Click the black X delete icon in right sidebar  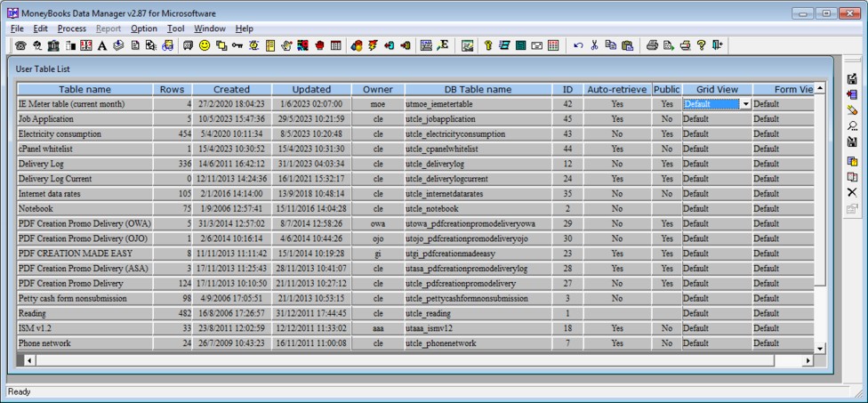[x=852, y=192]
